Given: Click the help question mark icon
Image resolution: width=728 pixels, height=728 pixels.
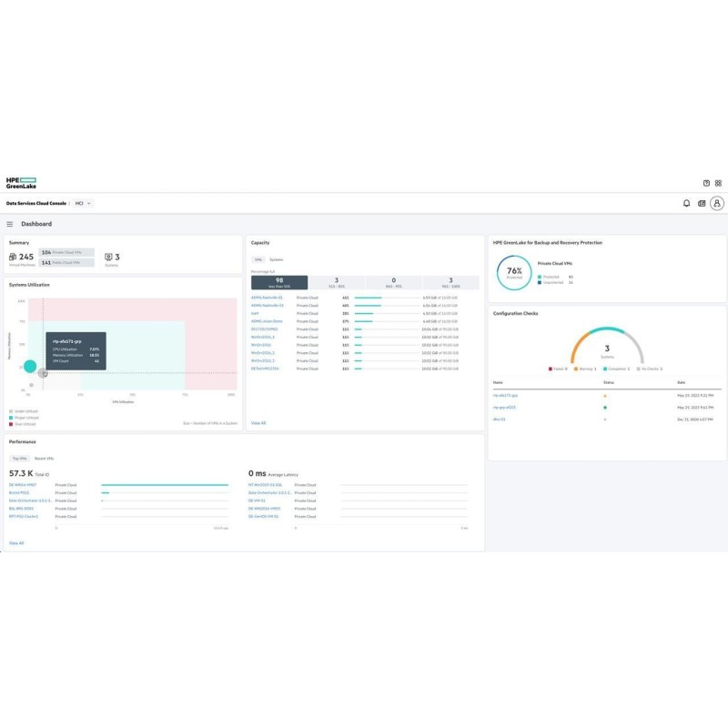Looking at the screenshot, I should [706, 183].
